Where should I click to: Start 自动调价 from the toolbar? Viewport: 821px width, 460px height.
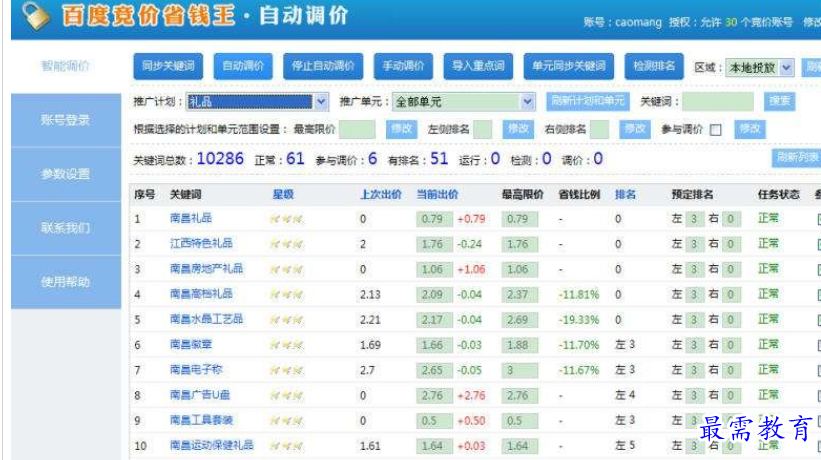[243, 66]
